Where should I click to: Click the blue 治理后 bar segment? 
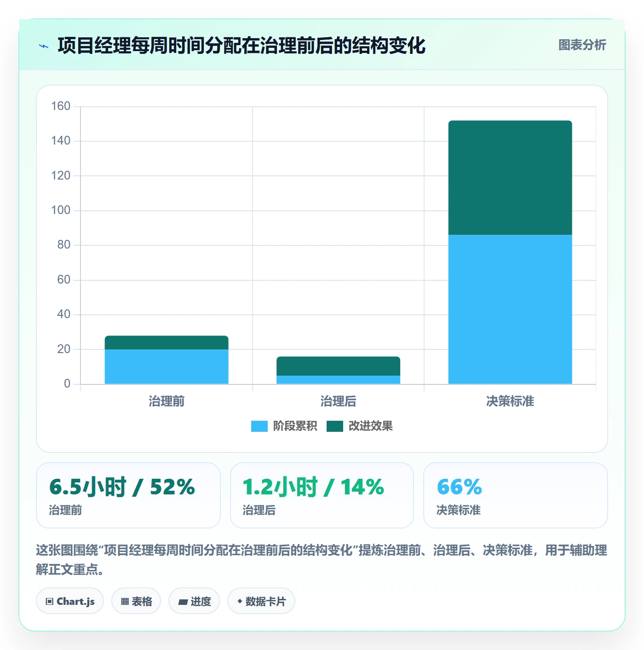click(x=338, y=380)
